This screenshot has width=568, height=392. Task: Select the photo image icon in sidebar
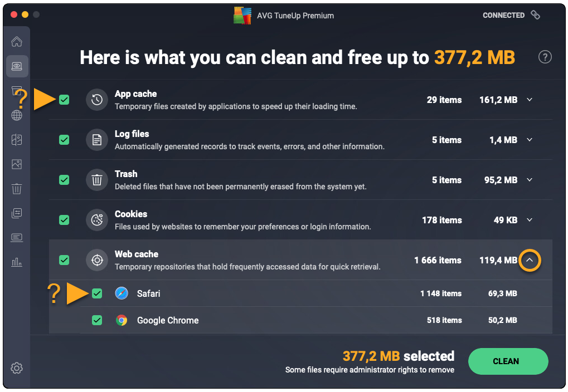17,164
